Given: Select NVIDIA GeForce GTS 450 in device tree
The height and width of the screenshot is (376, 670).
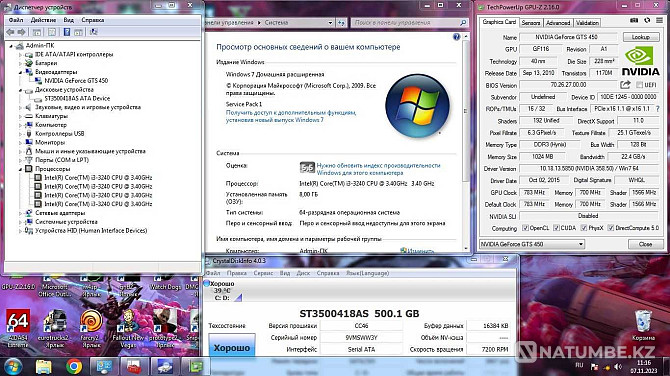Looking at the screenshot, I should (x=76, y=81).
